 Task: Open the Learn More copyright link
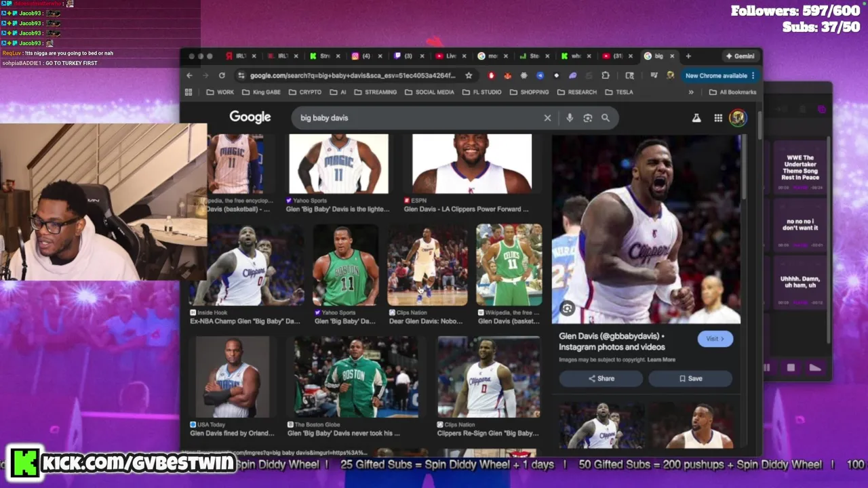coord(661,360)
